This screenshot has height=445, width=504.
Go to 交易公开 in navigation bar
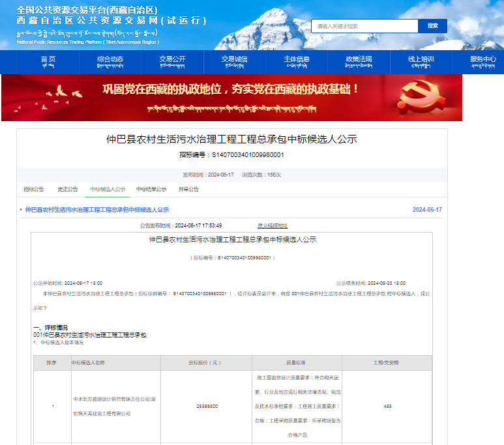click(x=172, y=62)
